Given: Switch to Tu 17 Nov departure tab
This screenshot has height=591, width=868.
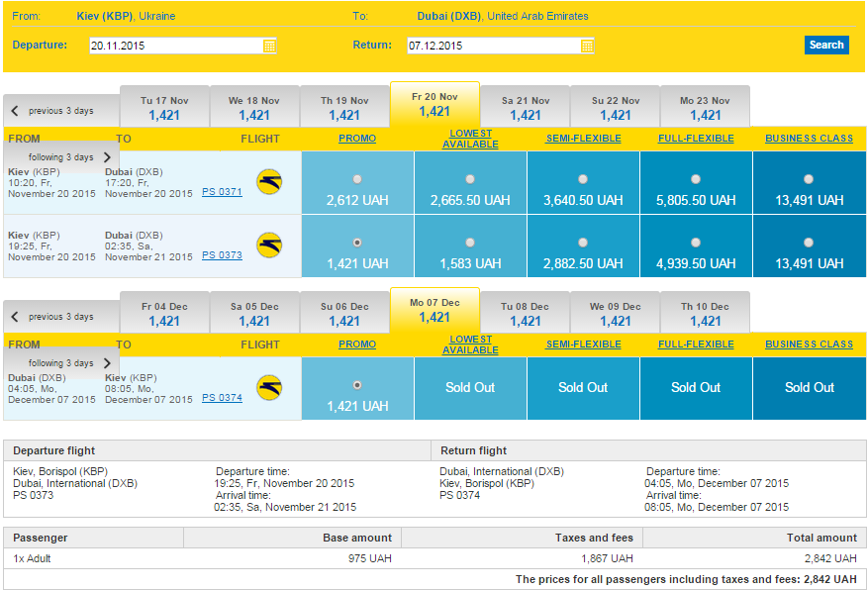Looking at the screenshot, I should [164, 108].
